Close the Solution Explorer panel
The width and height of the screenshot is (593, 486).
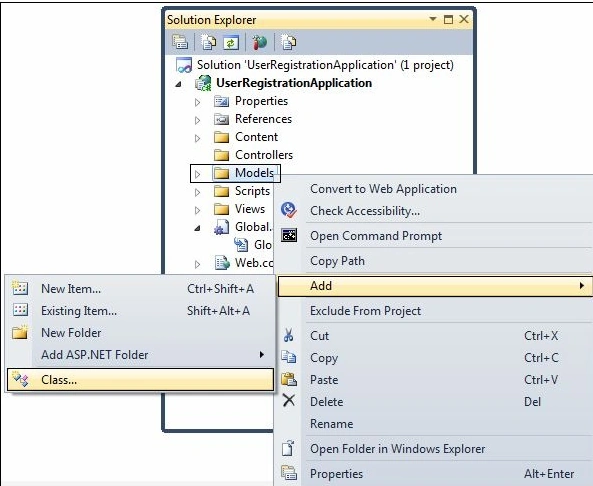pos(464,19)
